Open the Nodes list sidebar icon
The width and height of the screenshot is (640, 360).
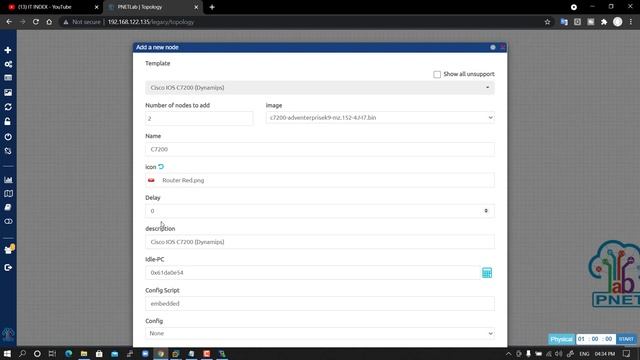click(8, 64)
